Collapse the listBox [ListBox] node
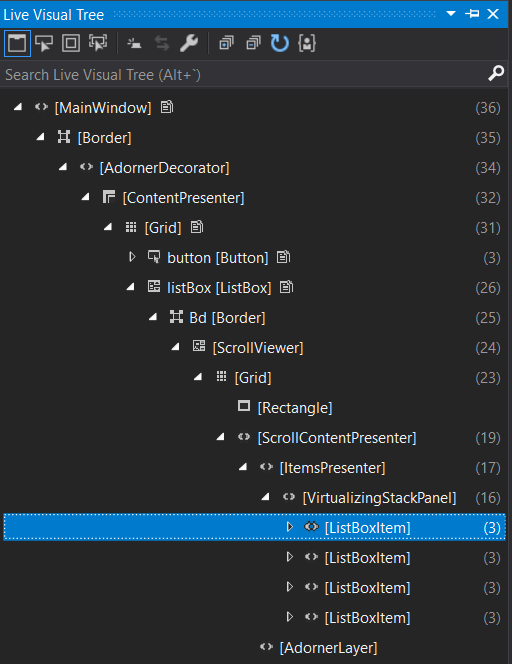513x664 pixels. [130, 287]
